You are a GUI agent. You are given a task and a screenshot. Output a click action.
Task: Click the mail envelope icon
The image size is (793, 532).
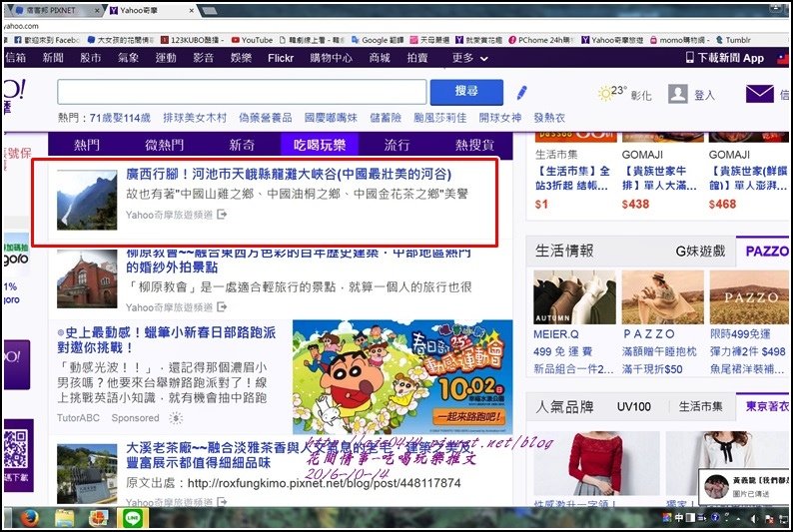point(760,94)
